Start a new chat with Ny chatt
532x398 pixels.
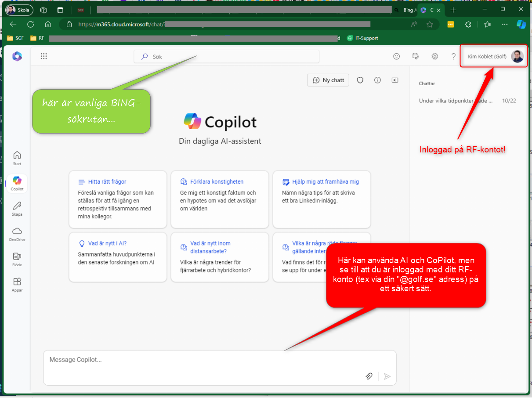click(x=328, y=80)
